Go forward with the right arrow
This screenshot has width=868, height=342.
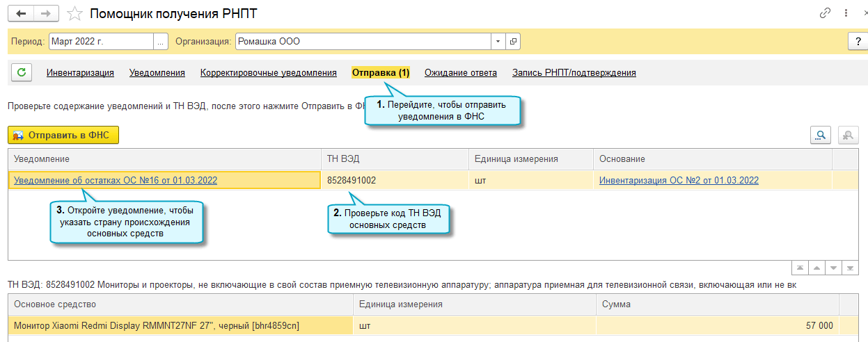pyautogui.click(x=47, y=13)
